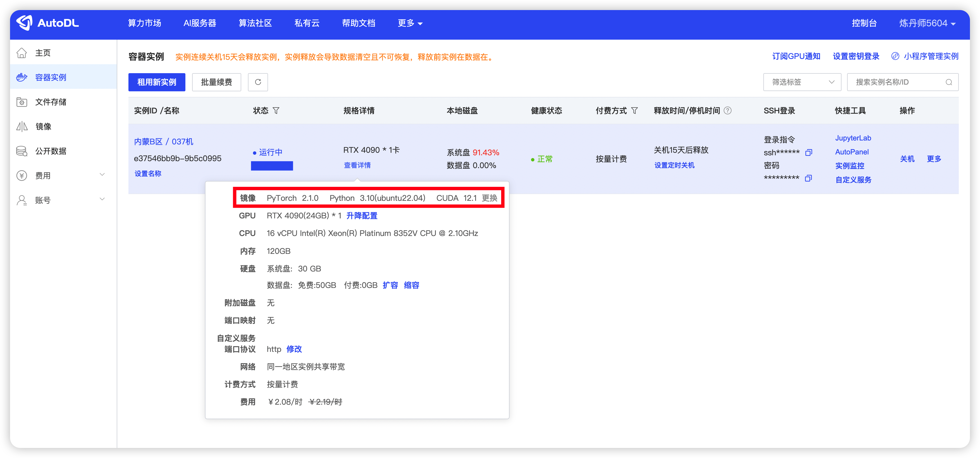This screenshot has width=980, height=458.
Task: Click the status column filter icon
Action: pyautogui.click(x=276, y=111)
